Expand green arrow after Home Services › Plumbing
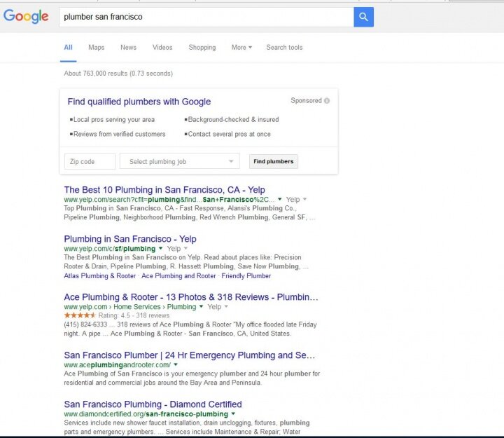This screenshot has width=504, height=438. pyautogui.click(x=201, y=306)
